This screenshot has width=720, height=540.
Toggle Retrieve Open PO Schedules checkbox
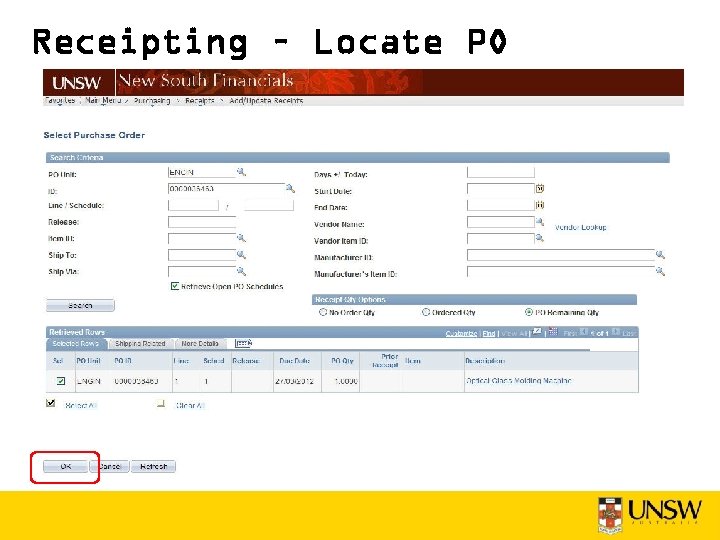(x=174, y=286)
